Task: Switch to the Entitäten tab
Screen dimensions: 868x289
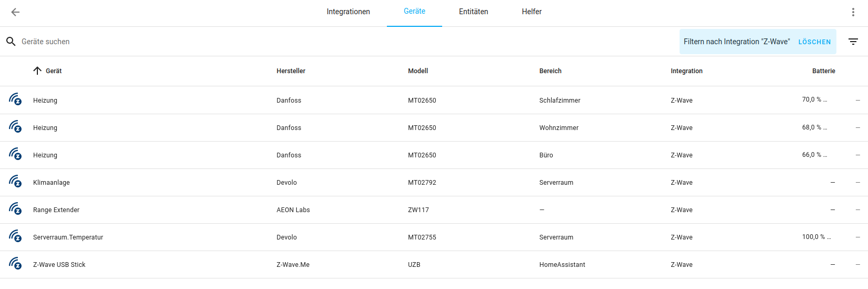Action: pyautogui.click(x=473, y=12)
